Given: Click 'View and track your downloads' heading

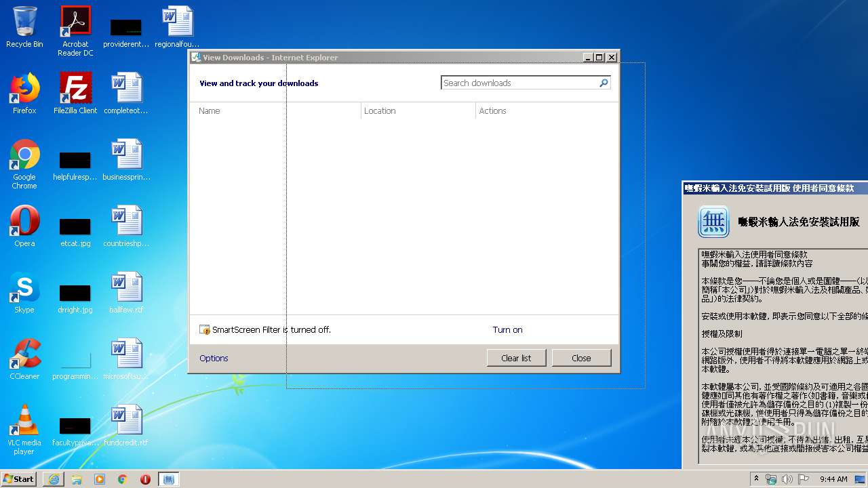Looking at the screenshot, I should [258, 83].
